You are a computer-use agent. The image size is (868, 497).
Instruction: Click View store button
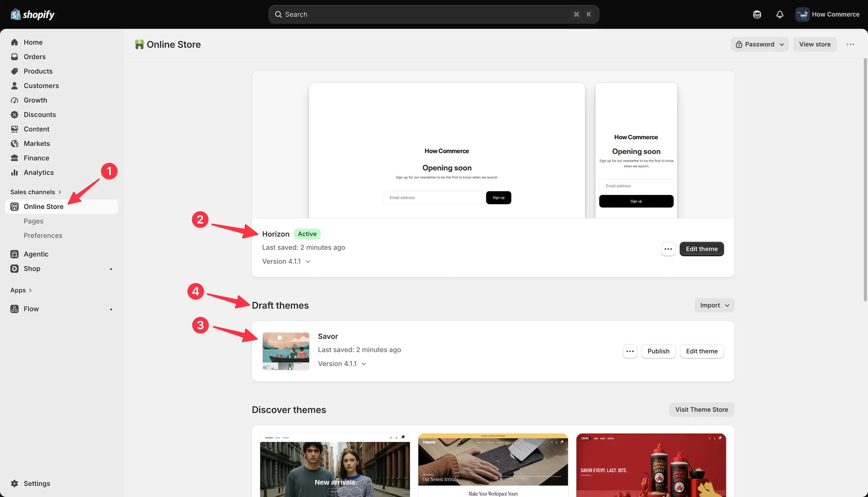pyautogui.click(x=815, y=44)
